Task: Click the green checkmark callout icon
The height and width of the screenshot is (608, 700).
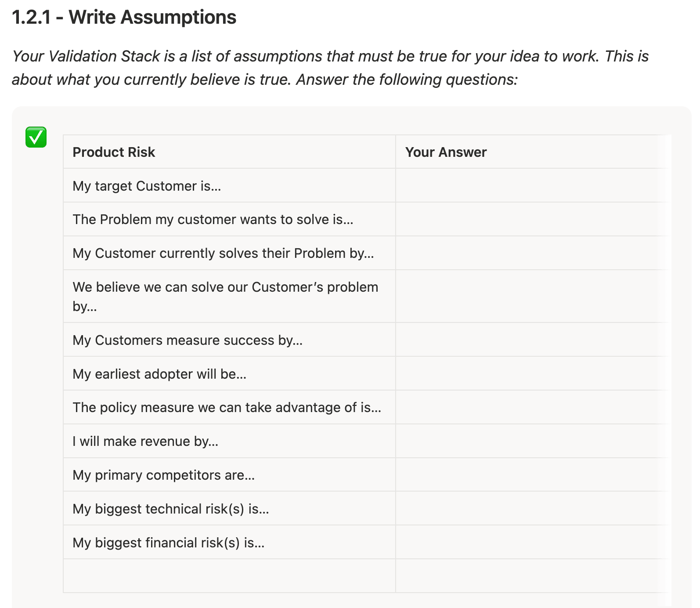Action: click(x=36, y=138)
